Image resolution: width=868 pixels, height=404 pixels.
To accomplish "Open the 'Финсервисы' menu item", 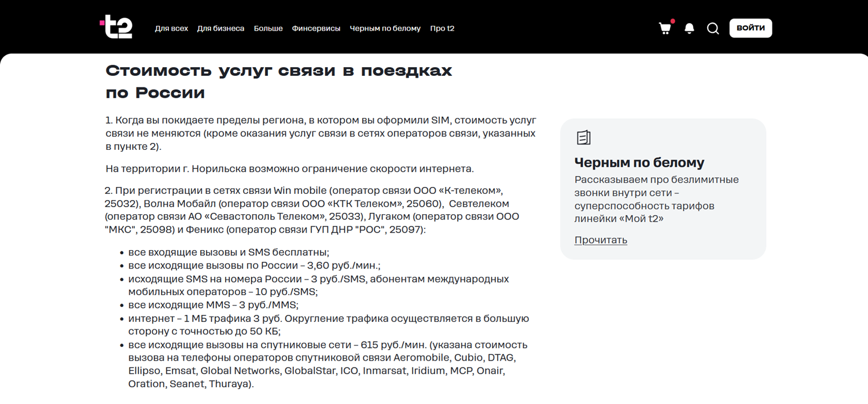I will coord(316,28).
